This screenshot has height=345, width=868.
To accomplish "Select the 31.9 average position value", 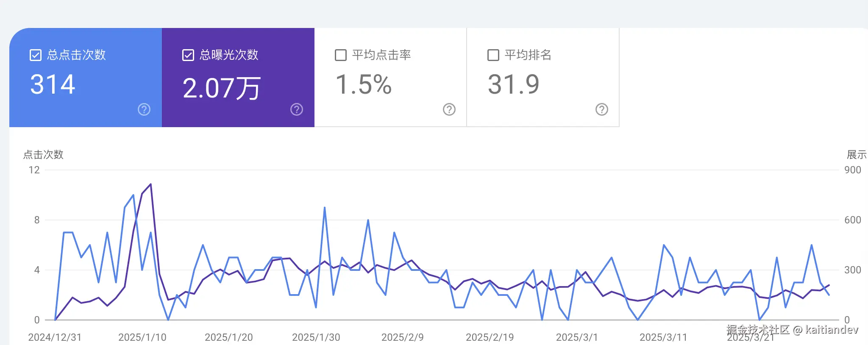I will pyautogui.click(x=514, y=84).
